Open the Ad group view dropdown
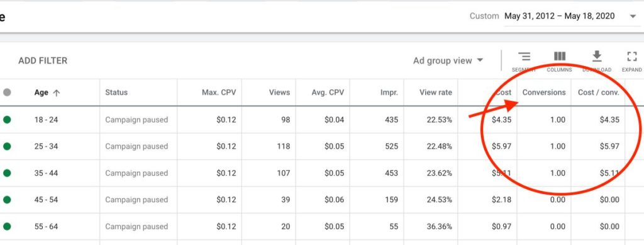Image resolution: width=644 pixels, height=245 pixels. click(448, 60)
